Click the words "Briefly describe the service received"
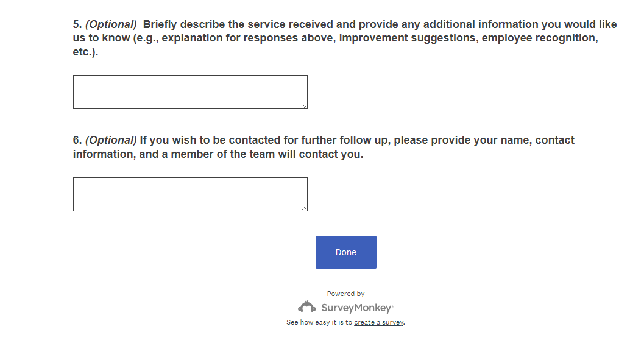 tap(238, 25)
